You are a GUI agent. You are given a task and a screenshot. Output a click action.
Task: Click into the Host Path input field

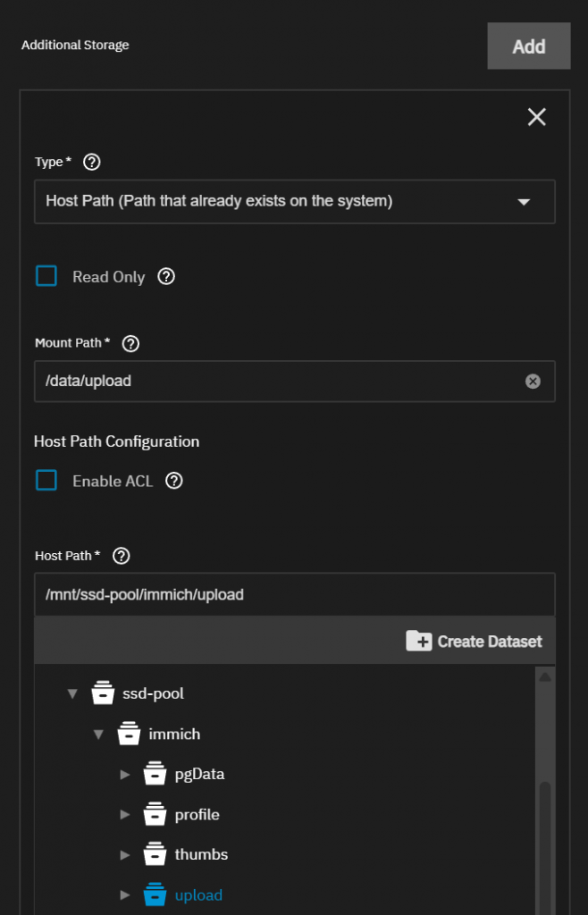[x=294, y=594]
